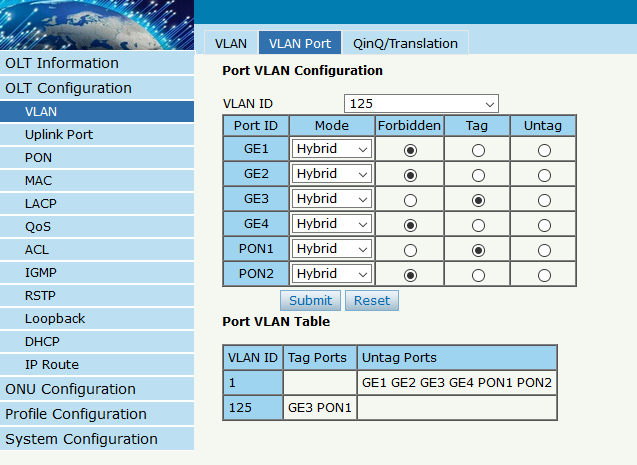The height and width of the screenshot is (465, 637).
Task: Open the VLAN ID dropdown showing 125
Action: pos(421,104)
